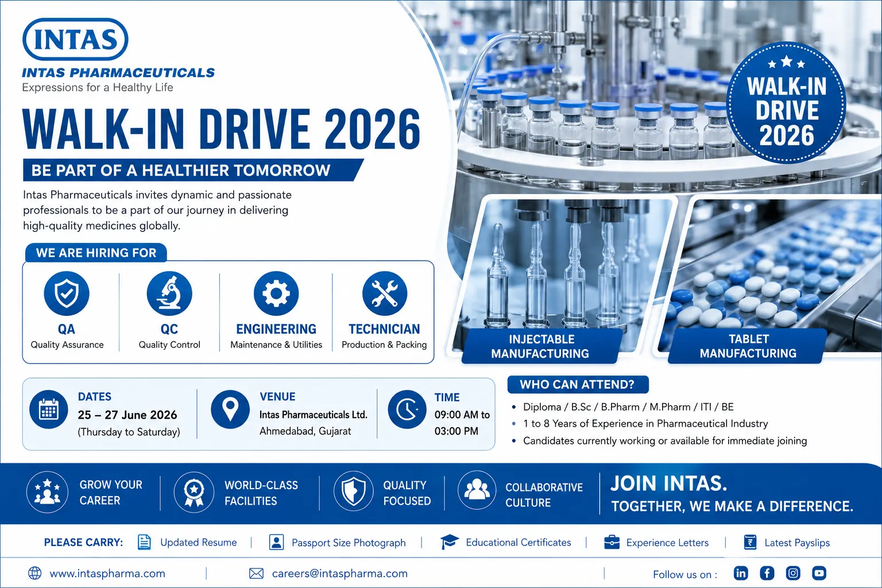The image size is (882, 588).
Task: Click 1 to 8 Years of Experience line
Action: (x=645, y=423)
